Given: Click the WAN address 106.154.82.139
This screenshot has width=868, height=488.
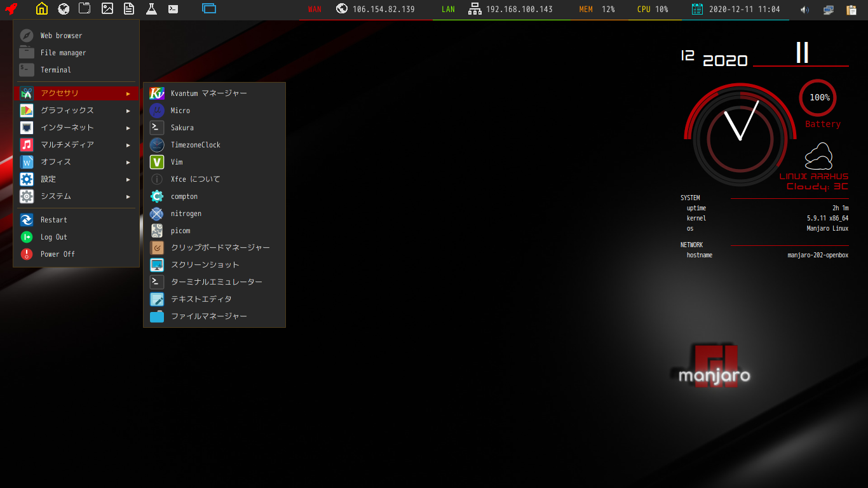Looking at the screenshot, I should (x=384, y=10).
